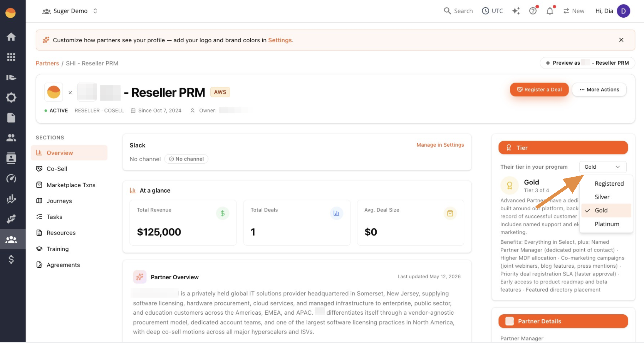Open the speedometer gauge icon in sidebar
Screen dimensions: 644x343
[11, 178]
